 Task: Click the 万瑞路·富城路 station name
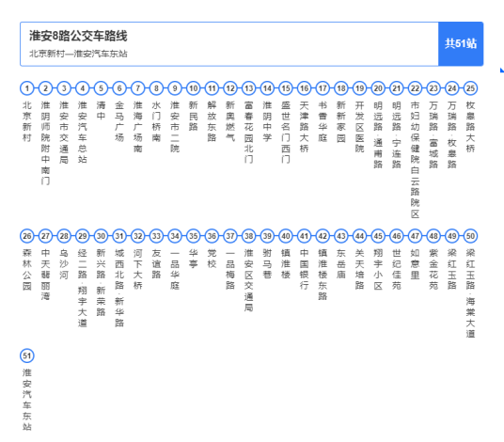pyautogui.click(x=433, y=135)
